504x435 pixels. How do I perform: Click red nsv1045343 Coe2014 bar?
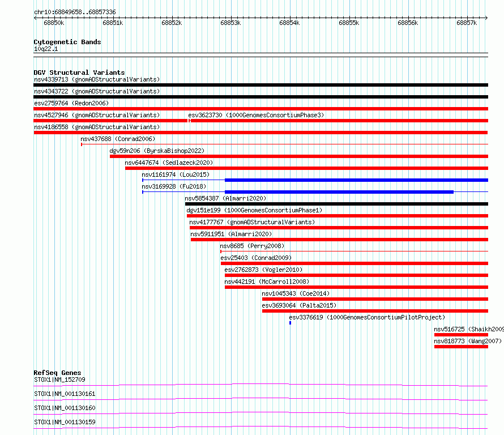[375, 299]
